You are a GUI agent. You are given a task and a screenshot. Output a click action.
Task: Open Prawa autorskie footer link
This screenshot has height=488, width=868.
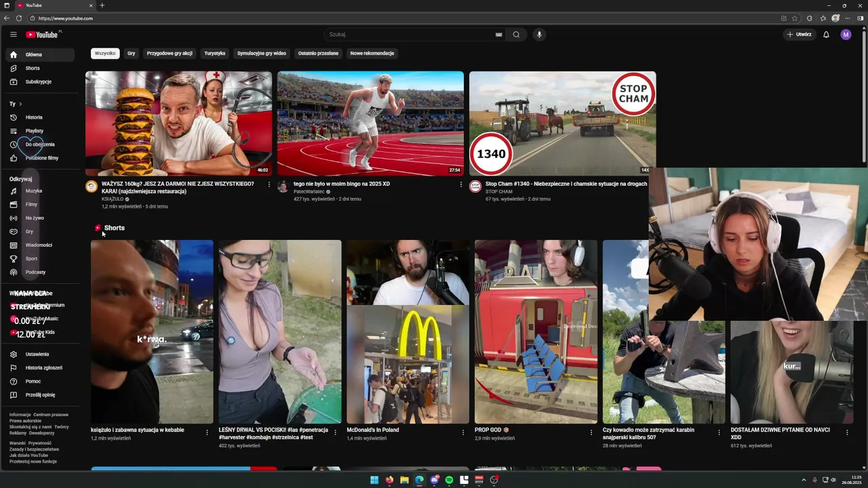(25, 421)
